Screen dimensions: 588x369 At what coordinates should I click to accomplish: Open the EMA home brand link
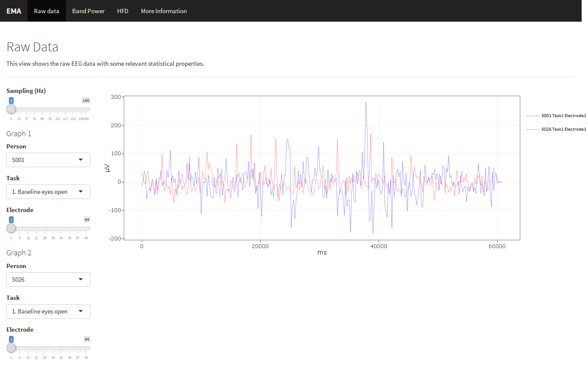(14, 11)
